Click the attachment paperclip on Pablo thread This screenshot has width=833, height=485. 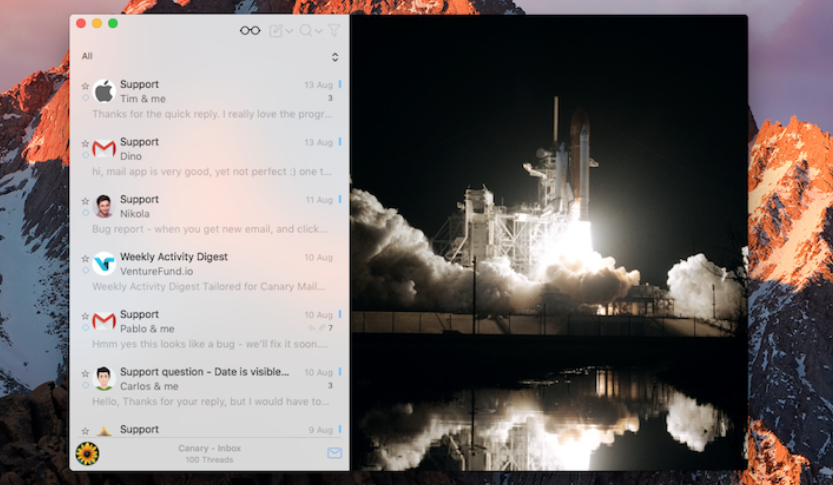pyautogui.click(x=322, y=328)
